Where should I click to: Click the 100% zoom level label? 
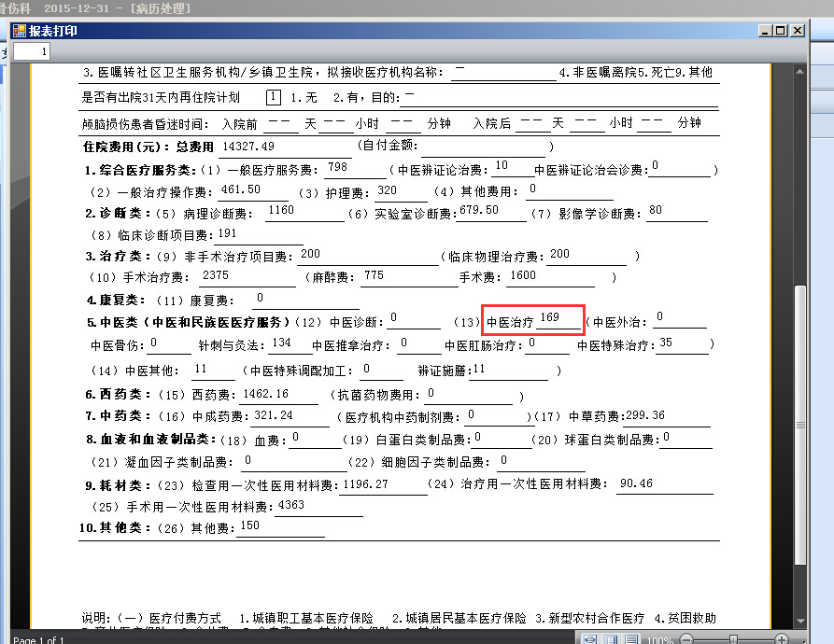[x=659, y=640]
